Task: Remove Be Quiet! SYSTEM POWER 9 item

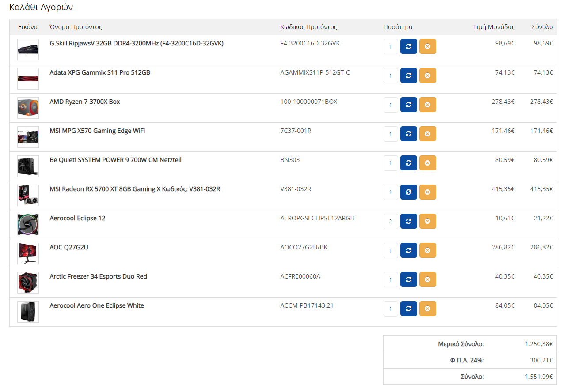Action: point(428,163)
